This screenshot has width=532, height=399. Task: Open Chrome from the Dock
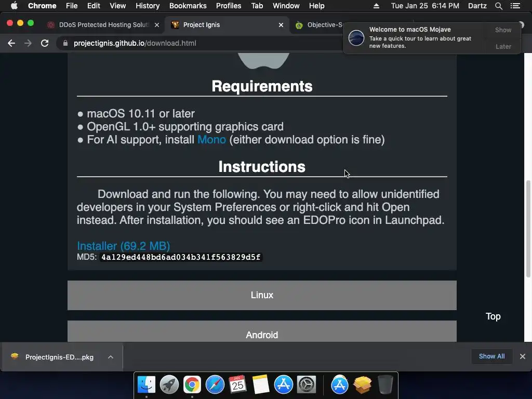click(x=192, y=384)
